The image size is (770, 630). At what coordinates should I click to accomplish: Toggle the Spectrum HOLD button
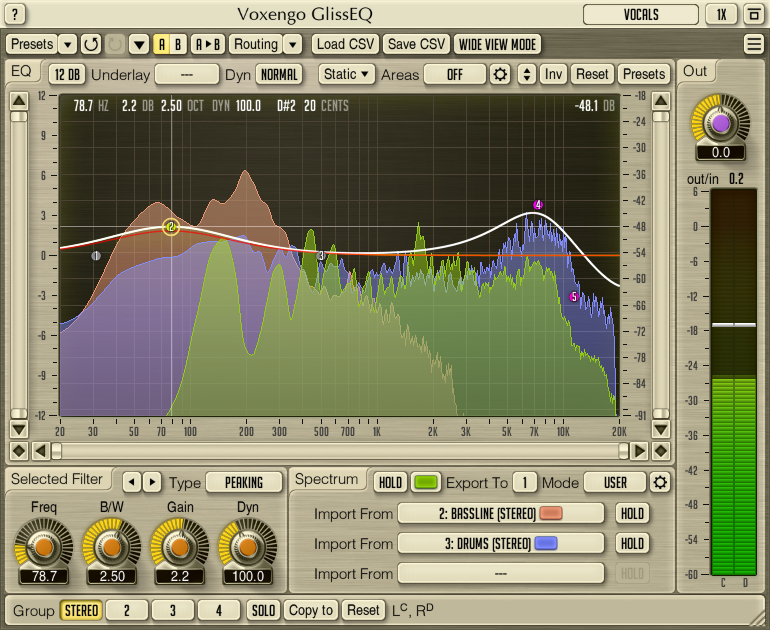[x=390, y=483]
